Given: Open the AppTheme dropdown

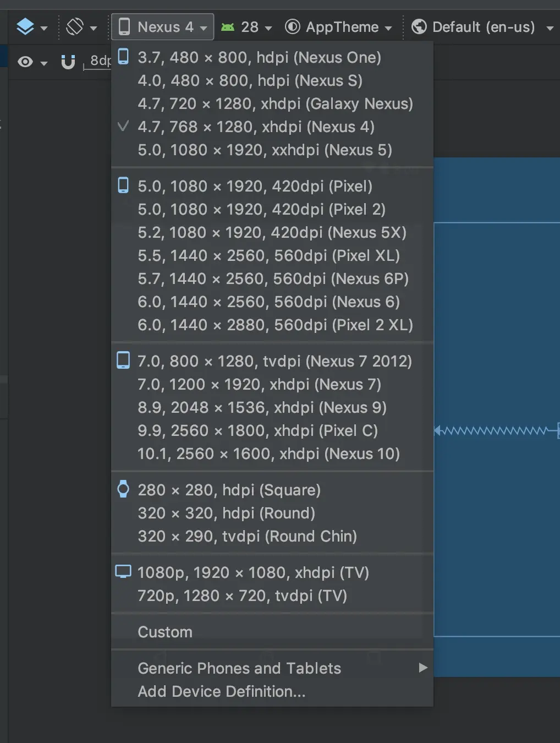Looking at the screenshot, I should tap(339, 27).
